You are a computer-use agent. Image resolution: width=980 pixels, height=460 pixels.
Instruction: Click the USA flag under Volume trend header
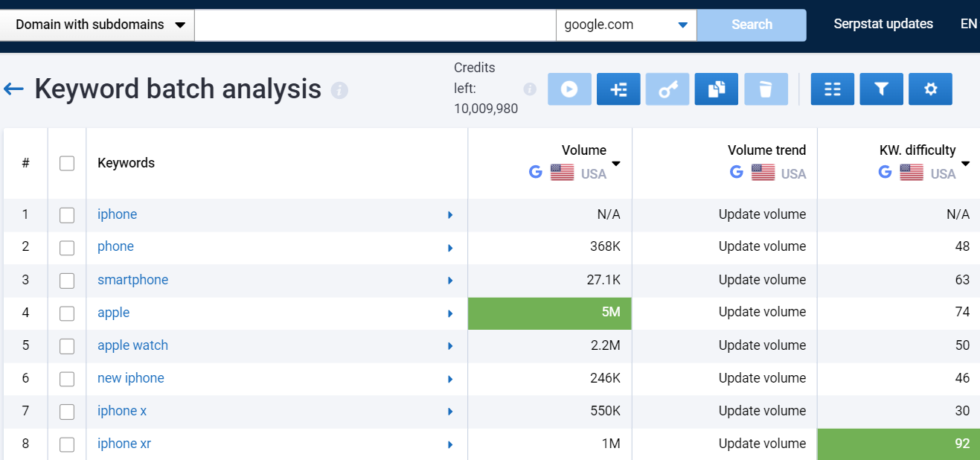(x=763, y=173)
